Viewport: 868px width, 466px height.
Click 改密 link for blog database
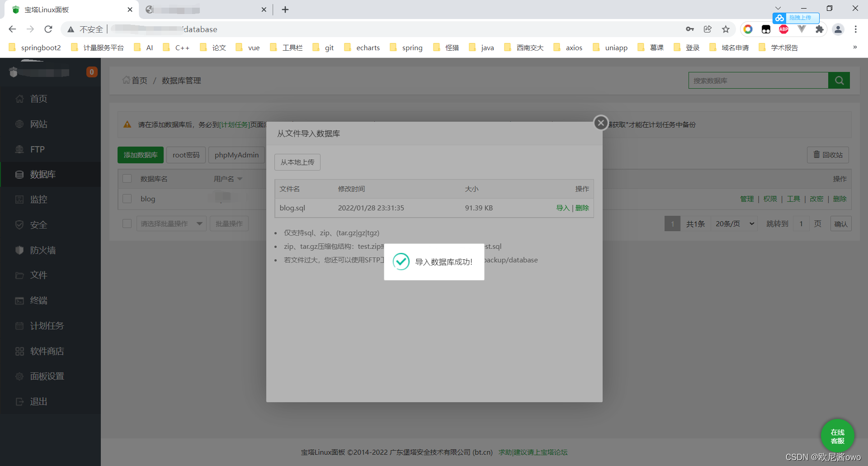coord(816,199)
